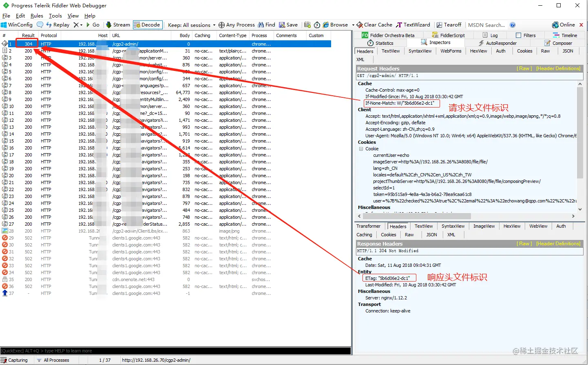Open the Tools menu
The height and width of the screenshot is (365, 588).
[x=55, y=16]
